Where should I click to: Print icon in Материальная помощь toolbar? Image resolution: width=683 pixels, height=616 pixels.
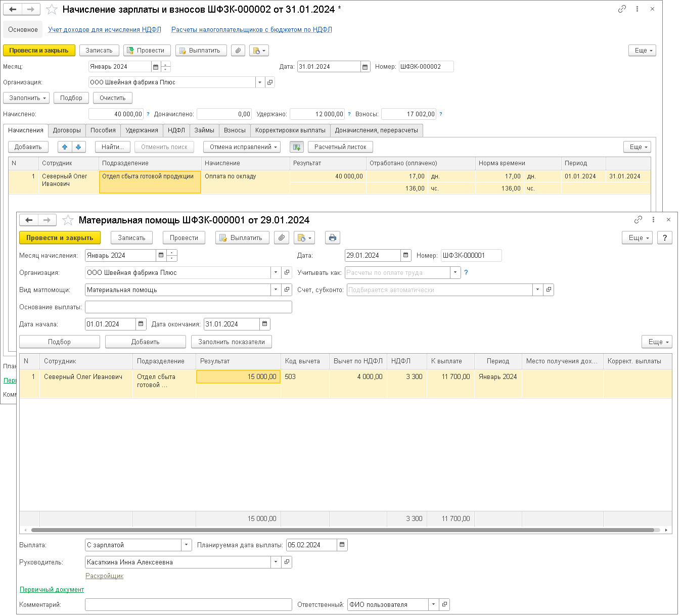coord(332,238)
